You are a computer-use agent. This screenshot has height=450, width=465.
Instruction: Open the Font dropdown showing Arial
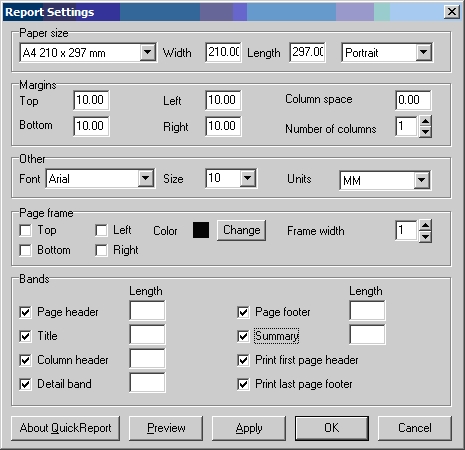click(x=146, y=178)
